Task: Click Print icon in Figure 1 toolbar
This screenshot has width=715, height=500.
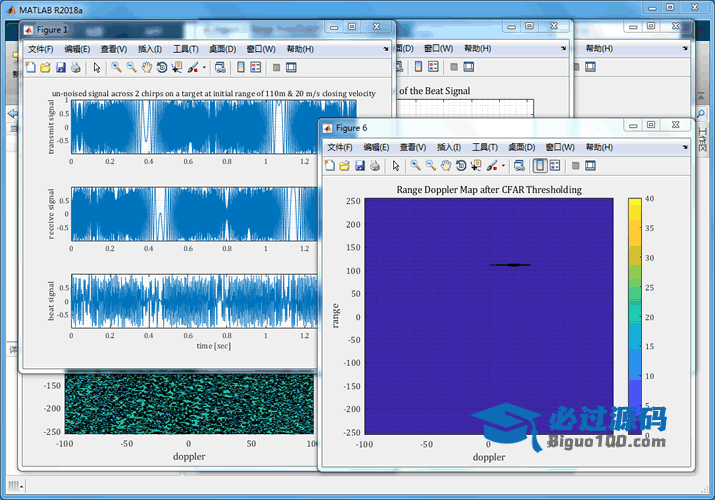Action: (76, 67)
